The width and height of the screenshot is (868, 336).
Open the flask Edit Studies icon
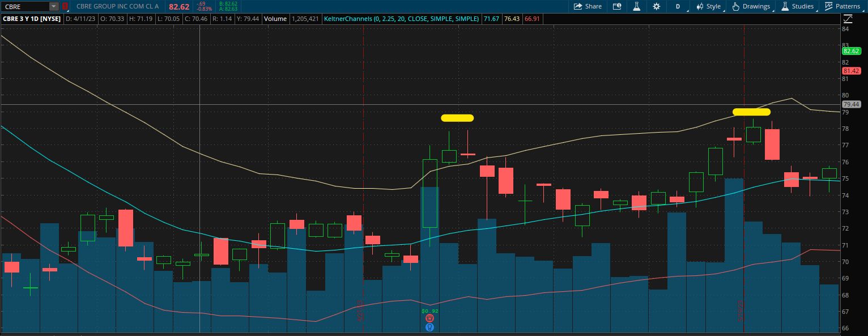(x=636, y=6)
